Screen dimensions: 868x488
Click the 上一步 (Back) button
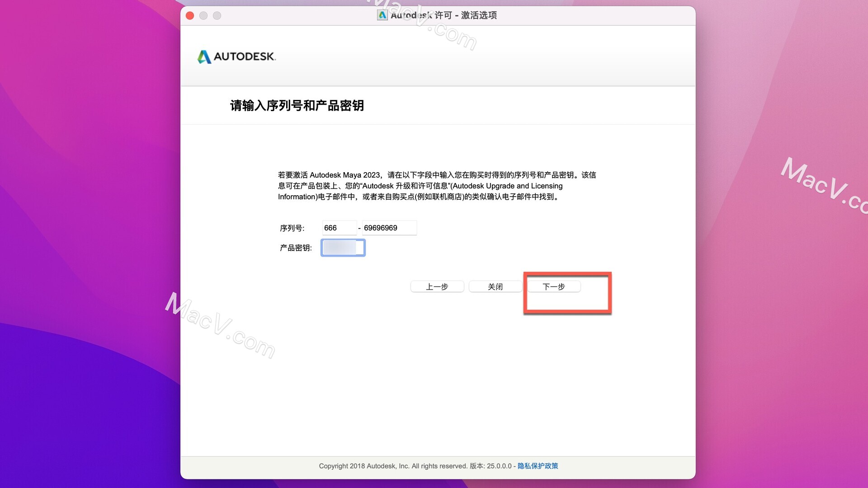point(437,286)
